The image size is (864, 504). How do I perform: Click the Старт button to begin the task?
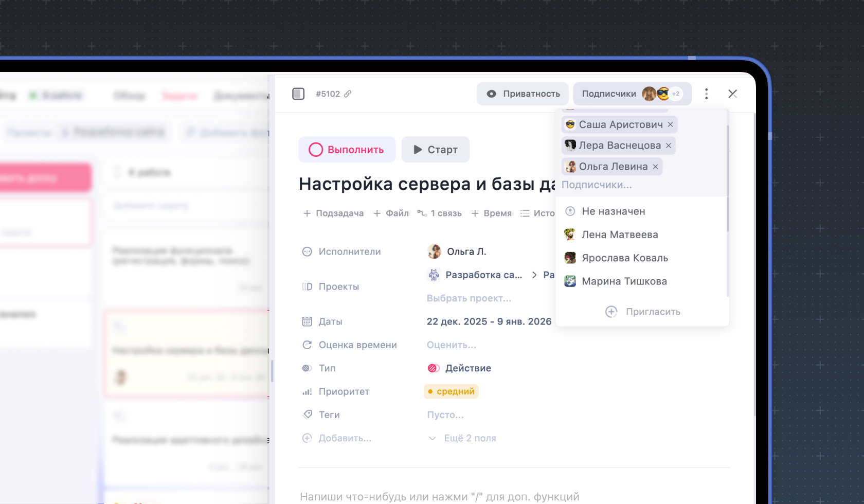tap(435, 149)
